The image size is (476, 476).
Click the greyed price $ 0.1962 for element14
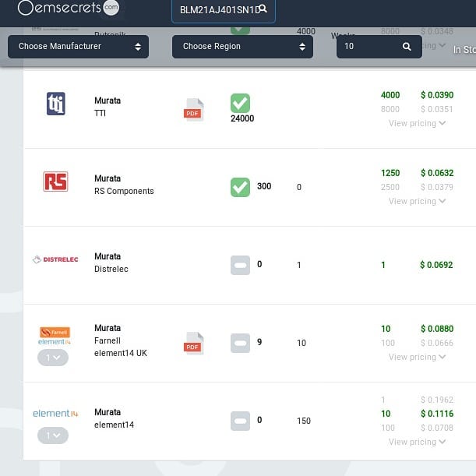pyautogui.click(x=437, y=400)
